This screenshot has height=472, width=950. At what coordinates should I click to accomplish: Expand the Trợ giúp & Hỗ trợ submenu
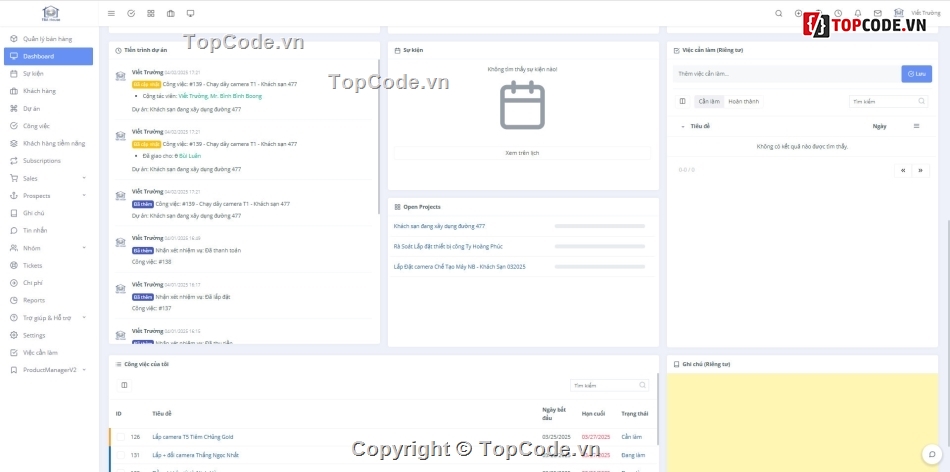point(47,317)
